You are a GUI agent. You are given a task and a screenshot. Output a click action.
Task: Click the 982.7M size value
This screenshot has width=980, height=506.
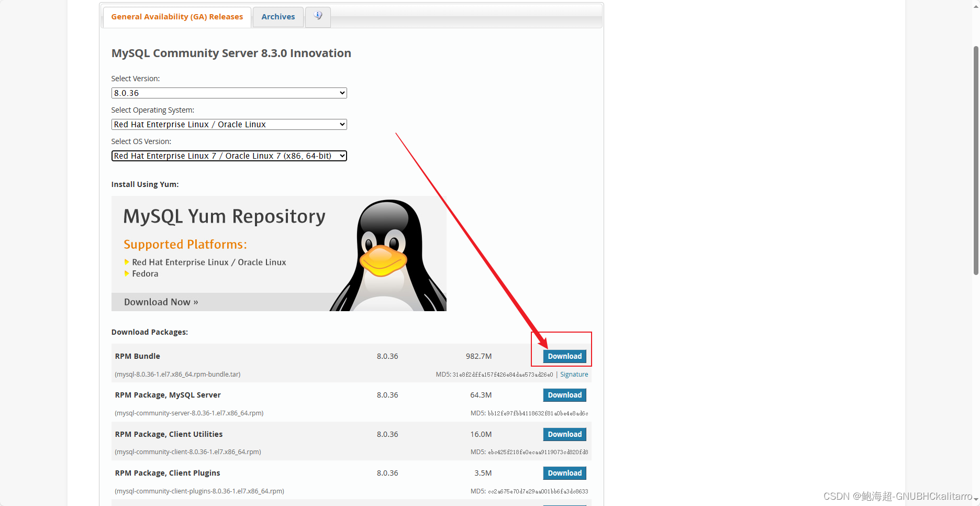click(x=478, y=356)
